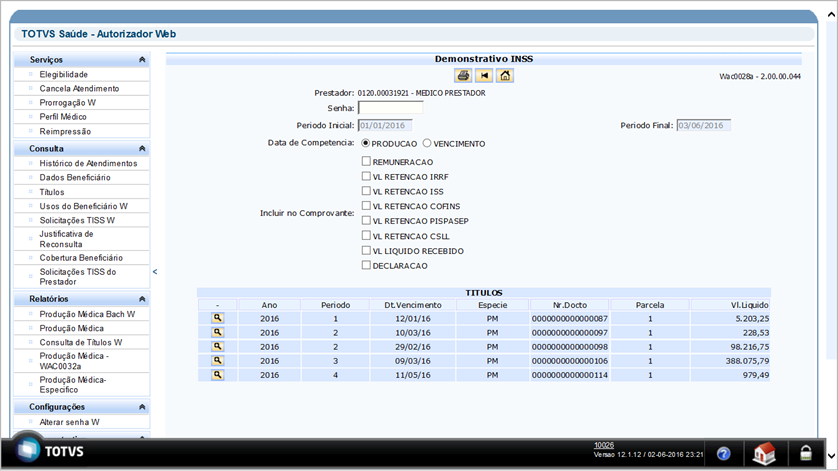Check the DECLARACAO checkbox
This screenshot has height=471, width=838.
pos(366,265)
